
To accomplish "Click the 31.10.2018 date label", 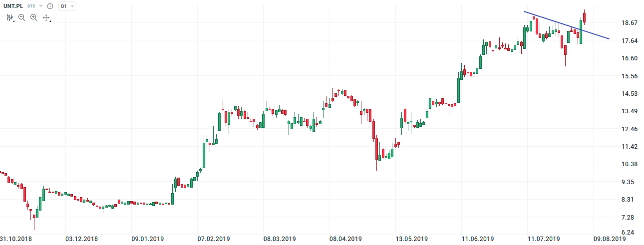I will [x=16, y=239].
